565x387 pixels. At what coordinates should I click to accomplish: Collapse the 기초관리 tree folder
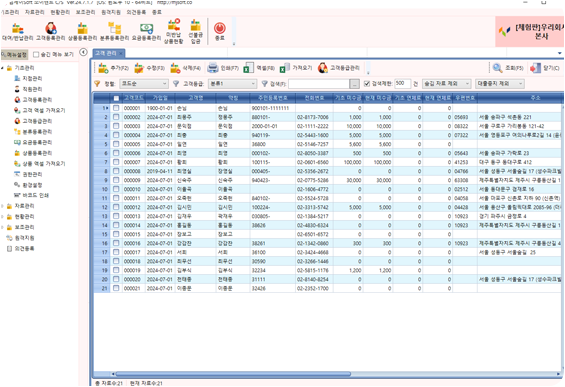[3, 68]
